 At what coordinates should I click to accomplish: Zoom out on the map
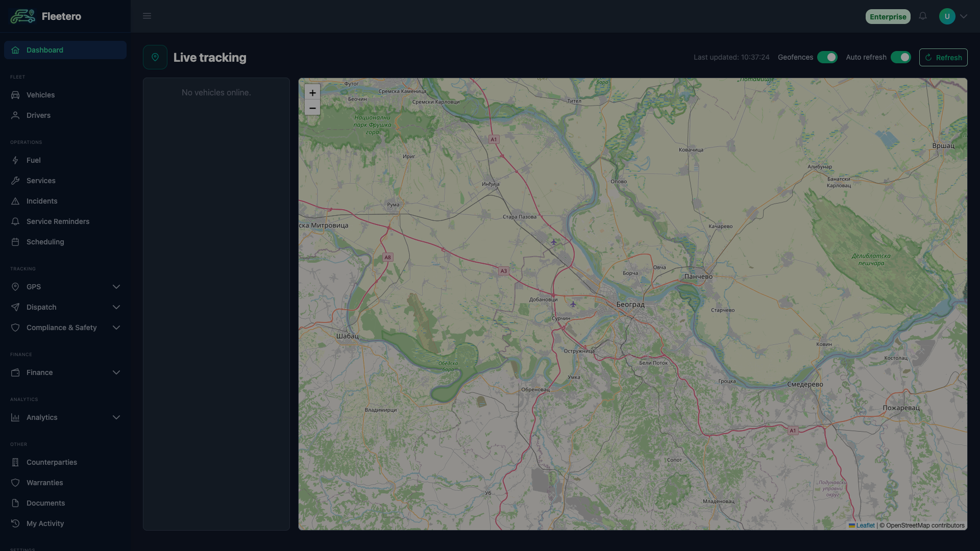tap(312, 108)
